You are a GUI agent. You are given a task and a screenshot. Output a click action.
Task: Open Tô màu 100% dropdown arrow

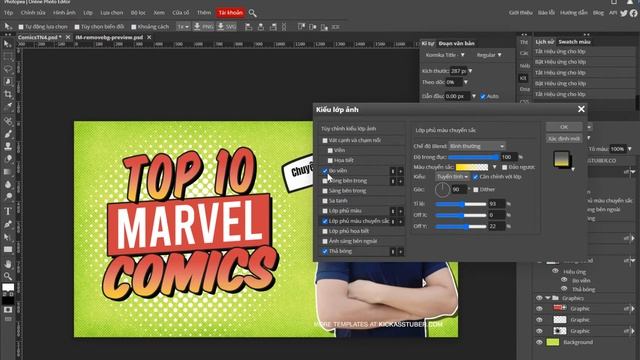630,149
